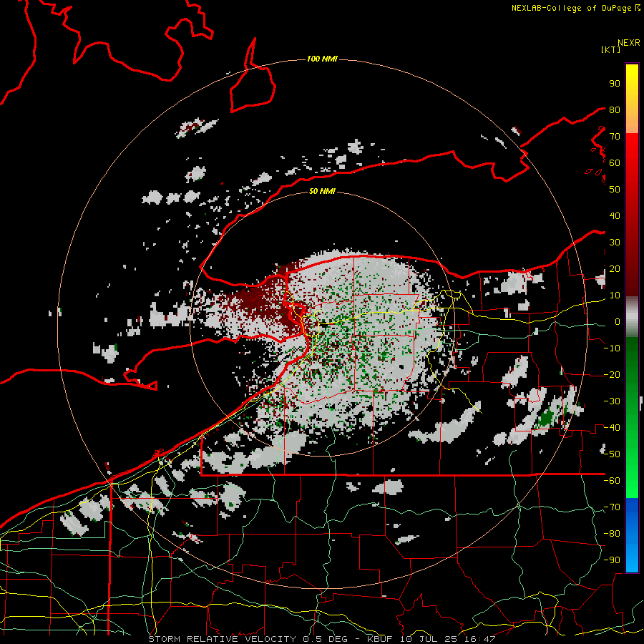Screen dimensions: 644x644
Task: Click the positive 70 scale value
Action: 615,137
